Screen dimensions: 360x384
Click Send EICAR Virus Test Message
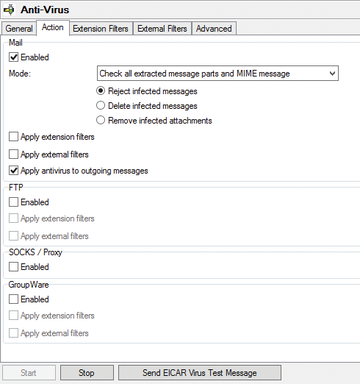point(200,373)
